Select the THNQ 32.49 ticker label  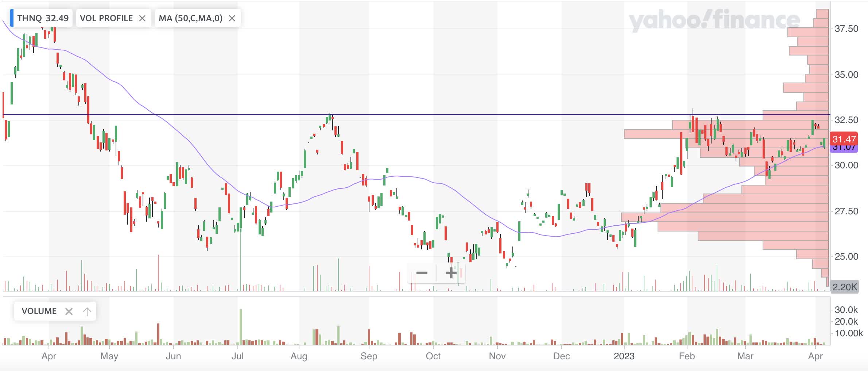[43, 18]
